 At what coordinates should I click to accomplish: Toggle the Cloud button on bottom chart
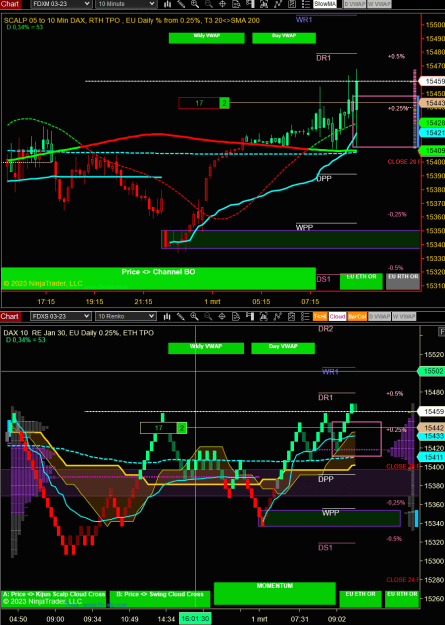[x=337, y=316]
